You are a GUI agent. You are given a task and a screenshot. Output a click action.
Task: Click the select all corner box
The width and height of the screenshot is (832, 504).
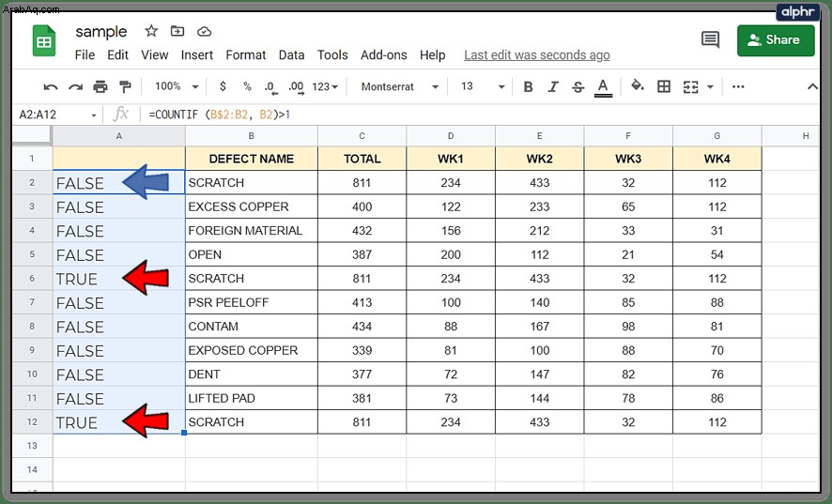click(x=32, y=136)
